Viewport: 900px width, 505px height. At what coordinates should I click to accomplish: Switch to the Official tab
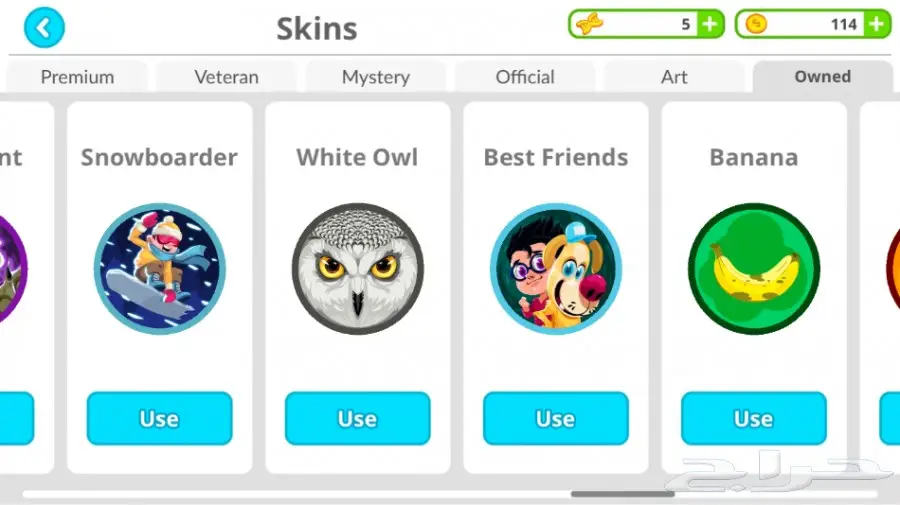525,77
